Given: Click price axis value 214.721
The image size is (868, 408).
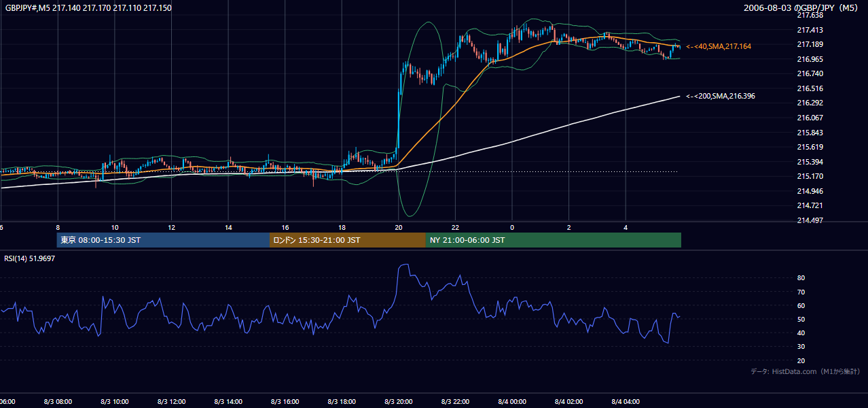Looking at the screenshot, I should pos(810,205).
